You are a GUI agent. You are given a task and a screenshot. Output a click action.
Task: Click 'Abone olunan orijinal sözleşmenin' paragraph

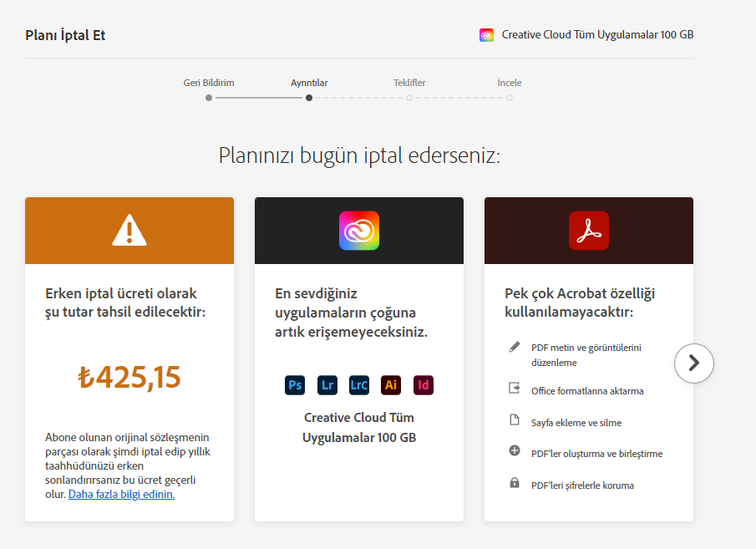[x=128, y=465]
